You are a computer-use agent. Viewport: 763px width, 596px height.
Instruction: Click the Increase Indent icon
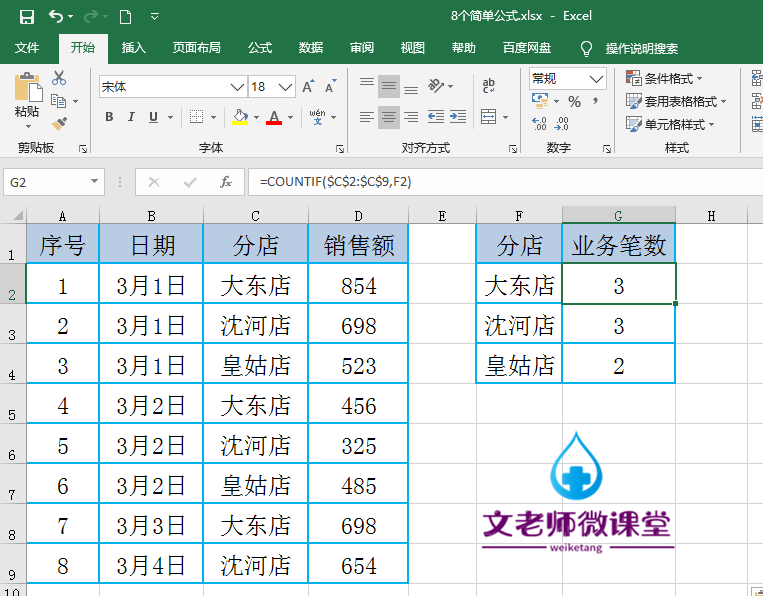point(458,117)
